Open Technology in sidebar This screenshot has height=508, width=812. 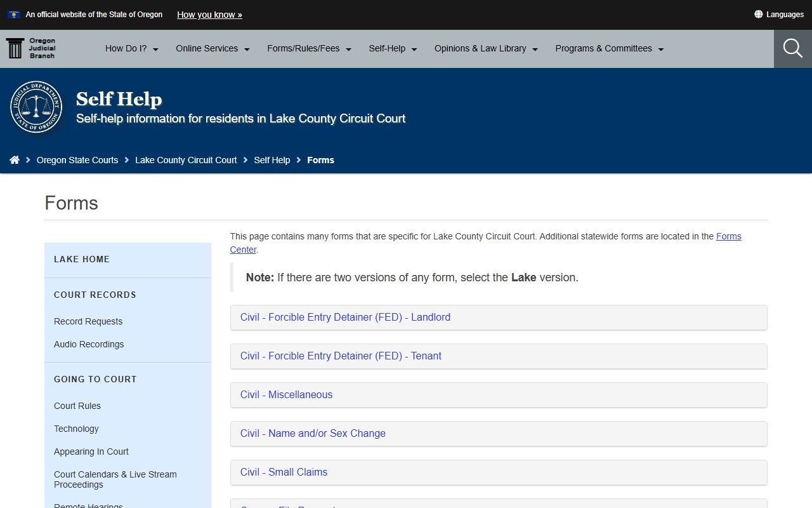click(76, 429)
